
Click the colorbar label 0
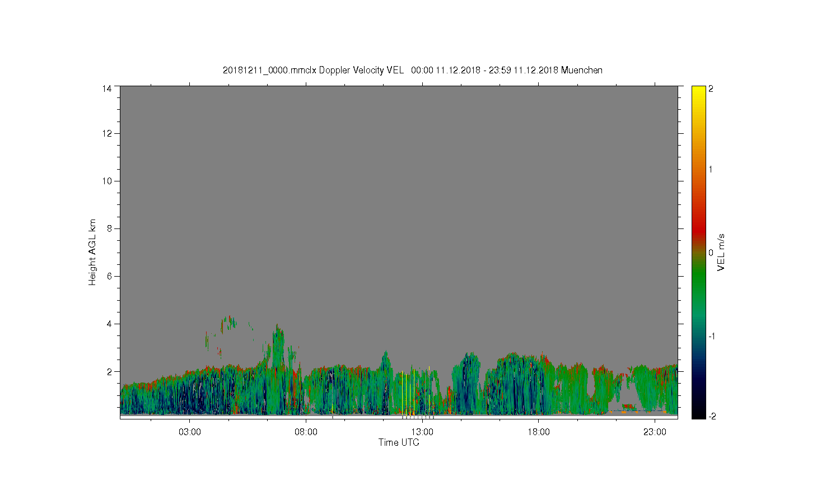[x=711, y=253]
